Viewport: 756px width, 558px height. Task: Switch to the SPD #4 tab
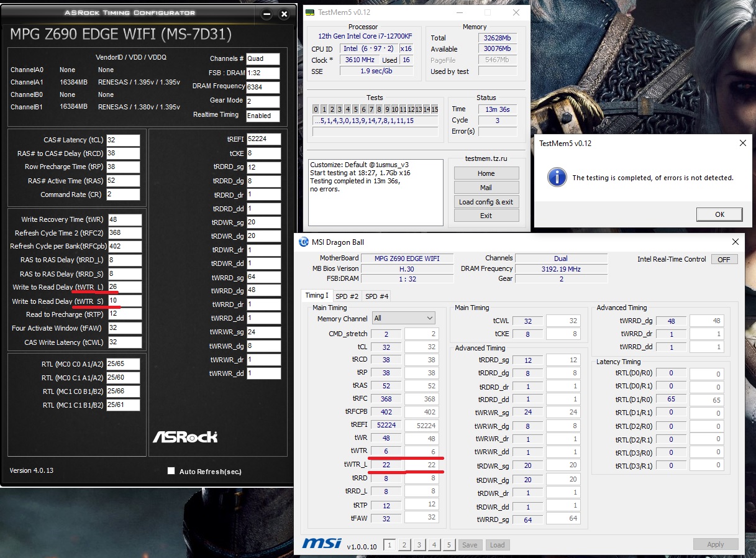pyautogui.click(x=376, y=296)
